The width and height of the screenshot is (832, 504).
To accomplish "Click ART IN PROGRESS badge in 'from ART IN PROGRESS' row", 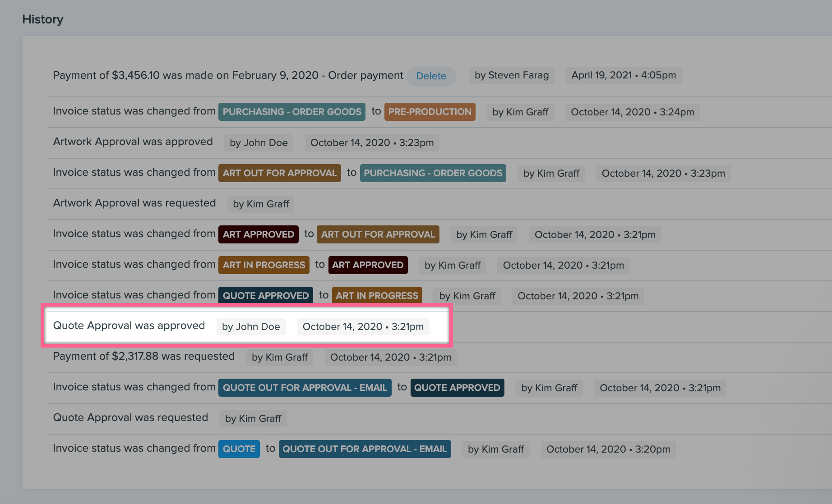I will [264, 265].
